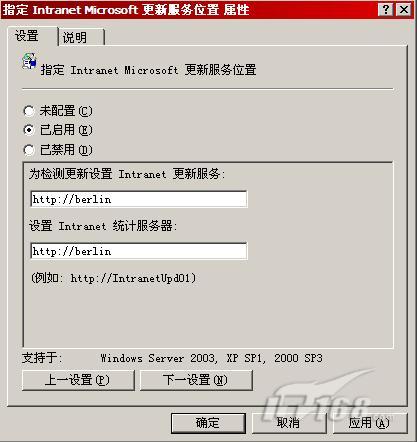Click the 取消 button
The image size is (417, 442).
(x=289, y=423)
